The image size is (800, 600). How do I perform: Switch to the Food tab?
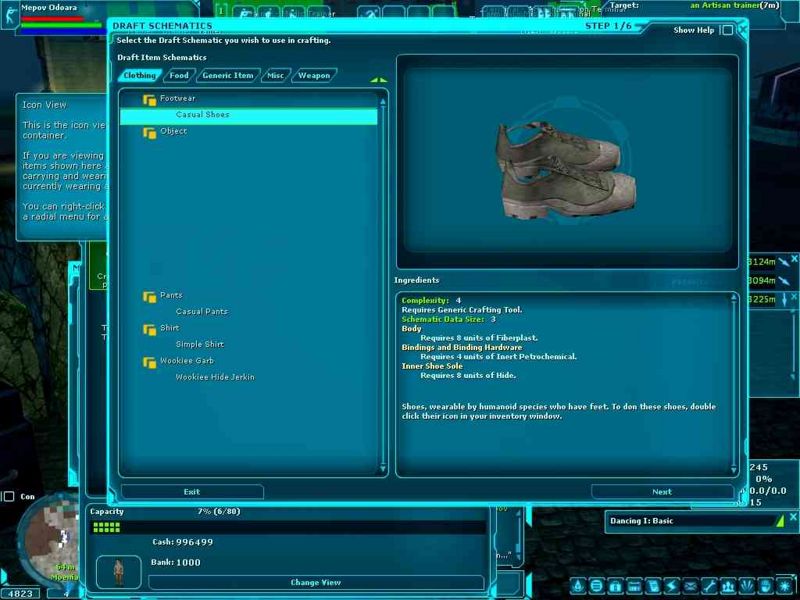(178, 75)
